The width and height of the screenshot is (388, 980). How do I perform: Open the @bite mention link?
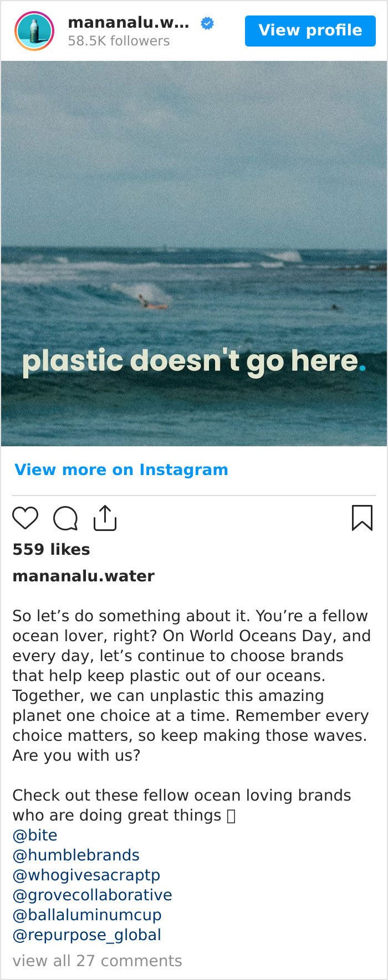pos(34,835)
